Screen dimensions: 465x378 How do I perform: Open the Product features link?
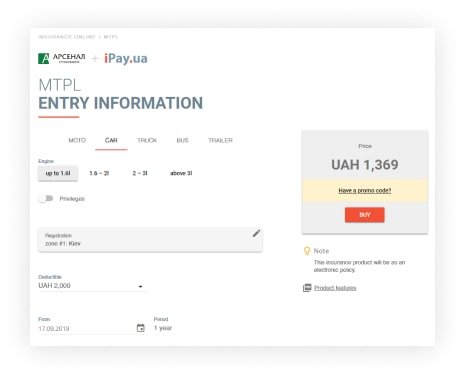point(335,288)
